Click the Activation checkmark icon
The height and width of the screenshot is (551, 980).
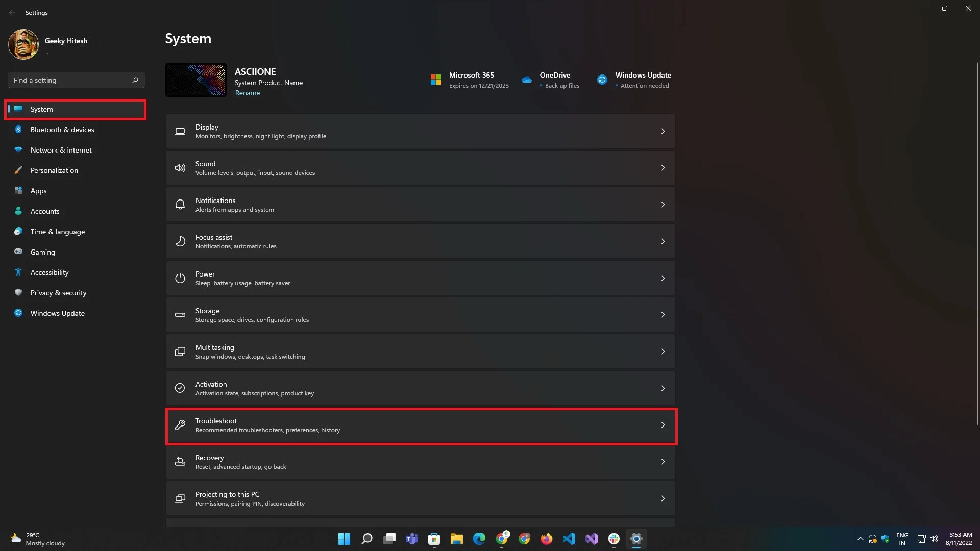click(x=180, y=388)
